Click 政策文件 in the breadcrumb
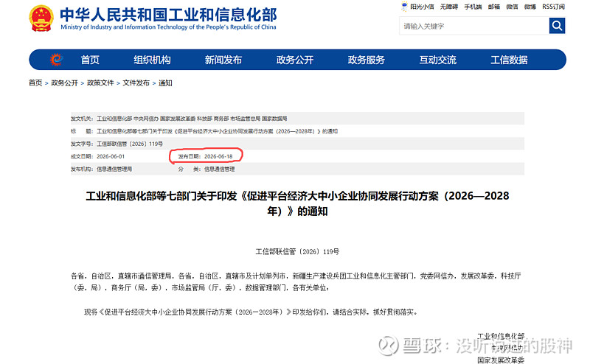The image size is (590, 364). pos(100,83)
